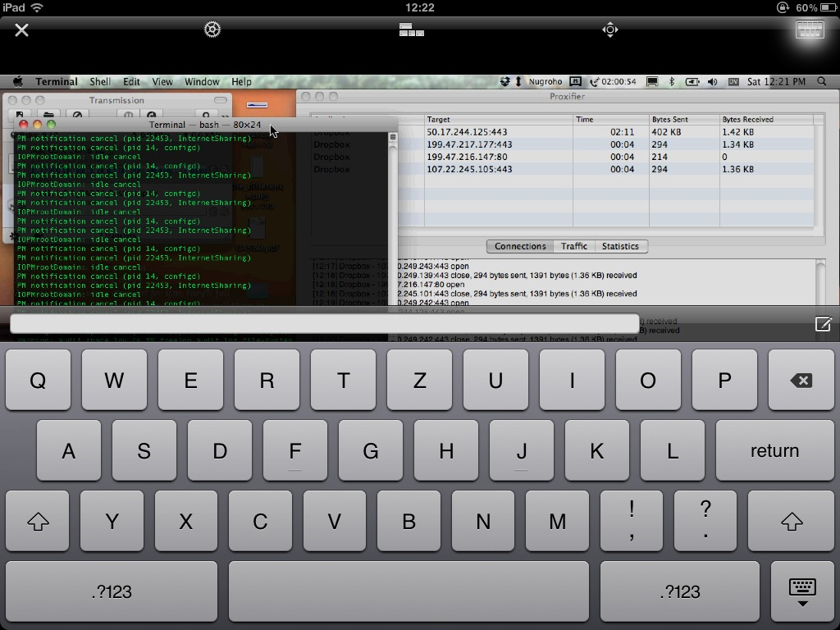840x630 pixels.
Task: Toggle the keyboard icon in top-right corner
Action: (x=810, y=30)
